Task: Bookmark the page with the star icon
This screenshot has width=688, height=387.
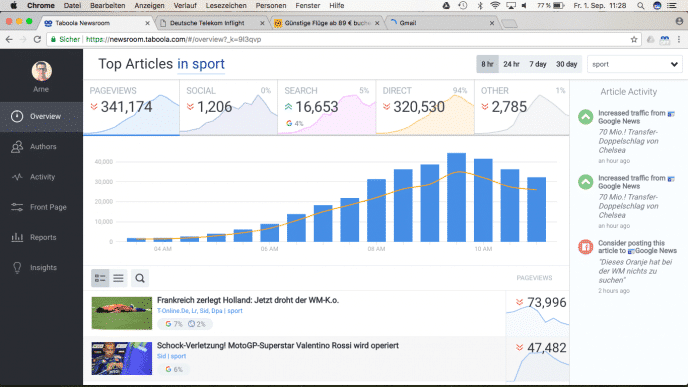Action: [x=634, y=39]
